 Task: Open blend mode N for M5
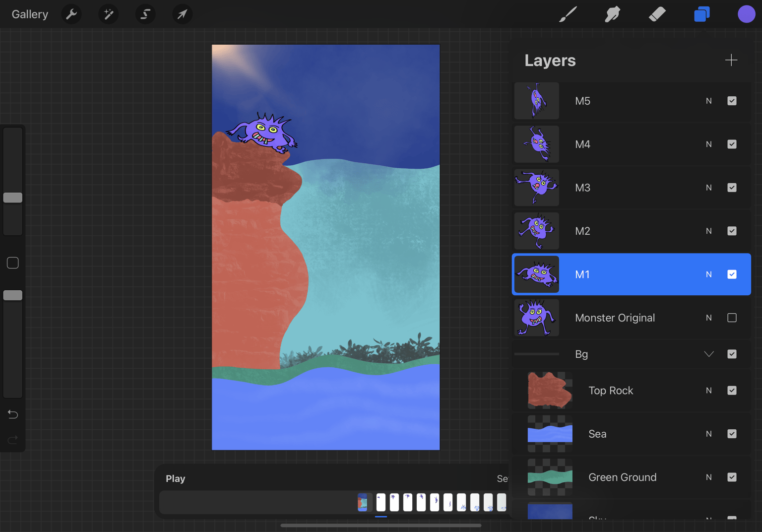click(709, 101)
